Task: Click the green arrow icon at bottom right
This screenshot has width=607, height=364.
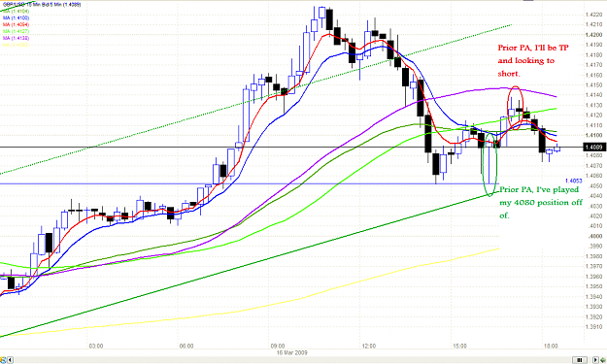Action: 603,360
